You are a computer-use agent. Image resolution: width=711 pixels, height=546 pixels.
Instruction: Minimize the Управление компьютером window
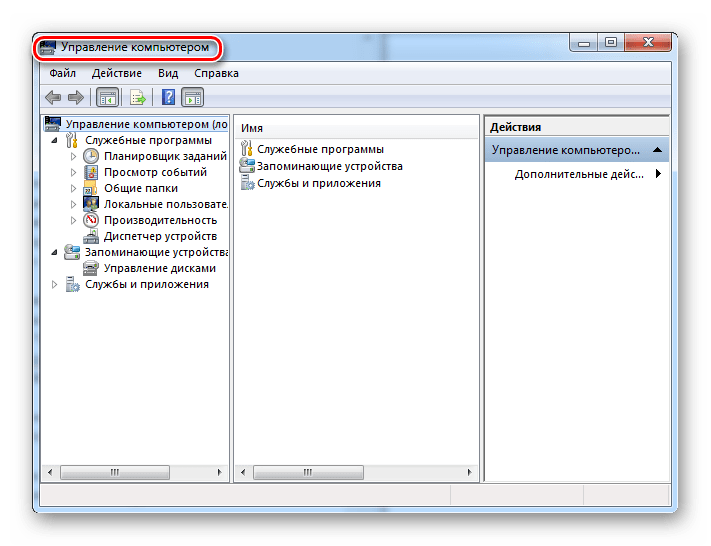tap(584, 43)
